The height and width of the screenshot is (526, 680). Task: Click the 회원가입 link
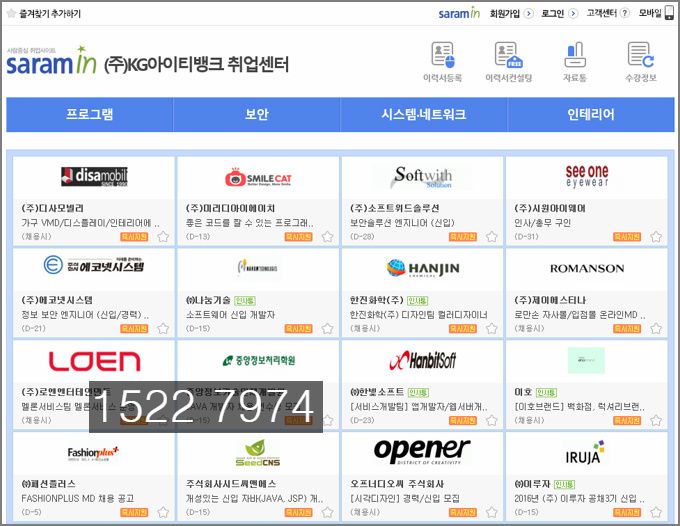pyautogui.click(x=505, y=13)
